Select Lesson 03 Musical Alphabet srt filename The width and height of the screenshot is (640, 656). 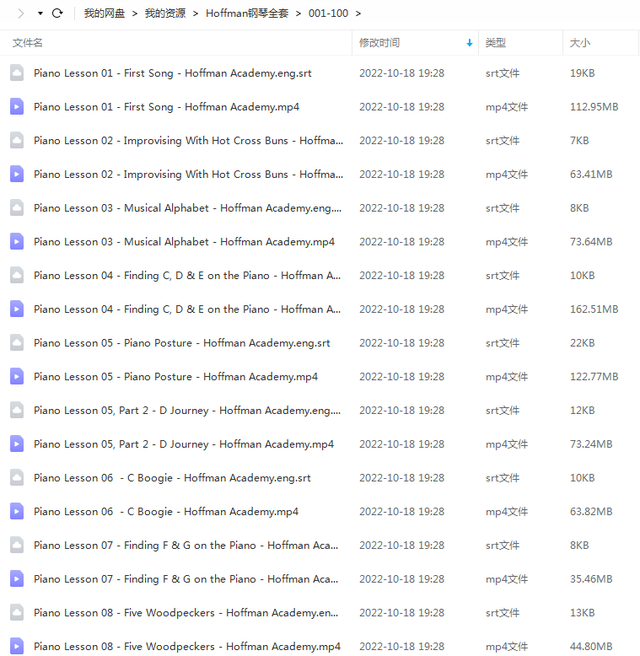pos(187,208)
